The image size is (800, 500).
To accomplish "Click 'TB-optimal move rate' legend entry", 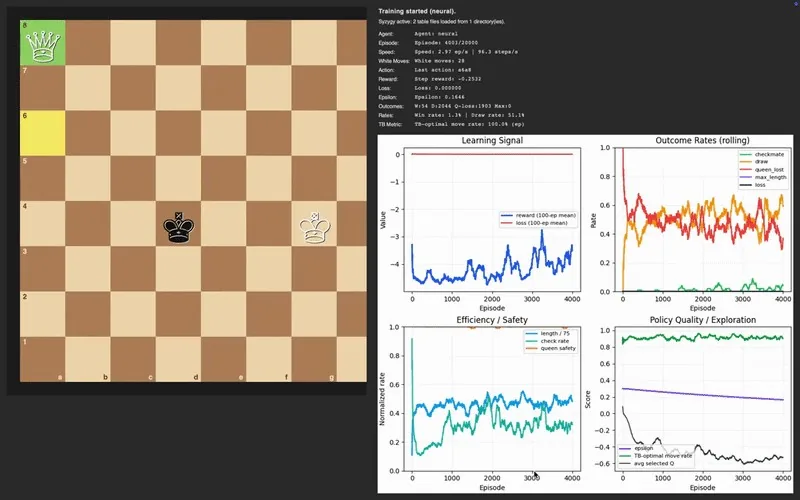I will 655,456.
